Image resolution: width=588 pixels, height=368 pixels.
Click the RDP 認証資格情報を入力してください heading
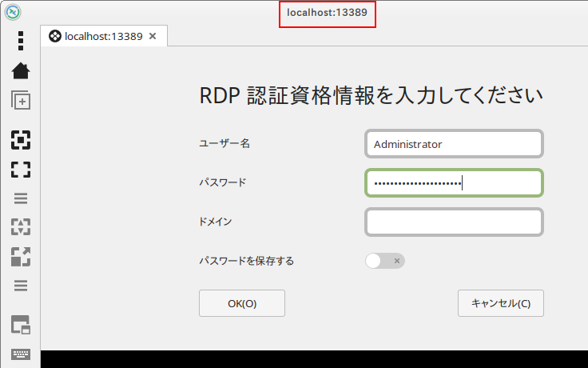coord(371,95)
